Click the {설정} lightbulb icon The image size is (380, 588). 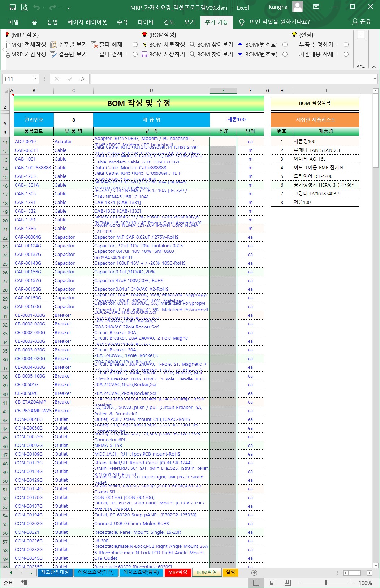pos(294,34)
